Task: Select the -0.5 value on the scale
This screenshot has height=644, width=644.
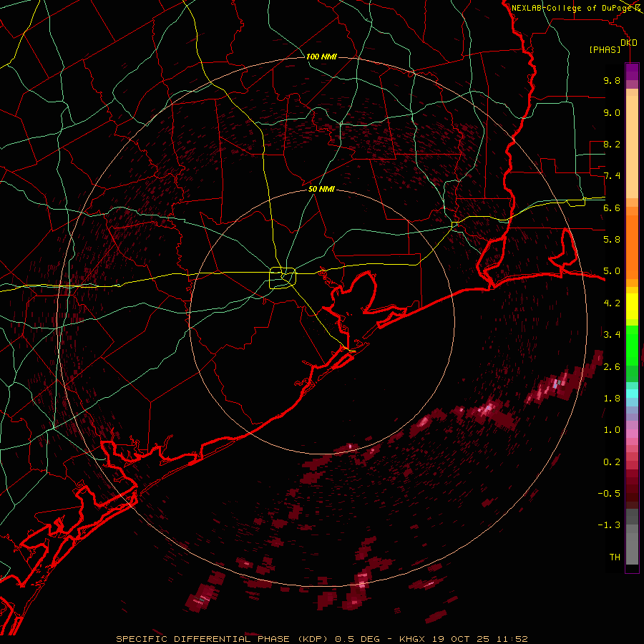Action: click(x=609, y=494)
